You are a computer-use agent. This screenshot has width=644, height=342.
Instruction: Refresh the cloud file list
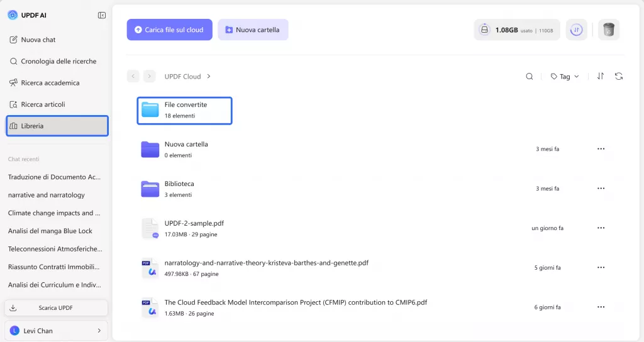click(619, 77)
